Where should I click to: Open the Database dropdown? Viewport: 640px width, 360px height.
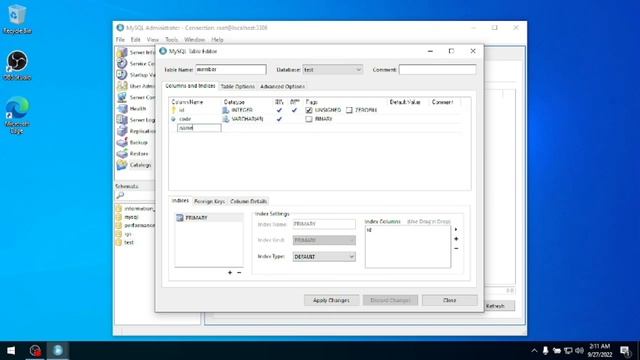point(332,70)
